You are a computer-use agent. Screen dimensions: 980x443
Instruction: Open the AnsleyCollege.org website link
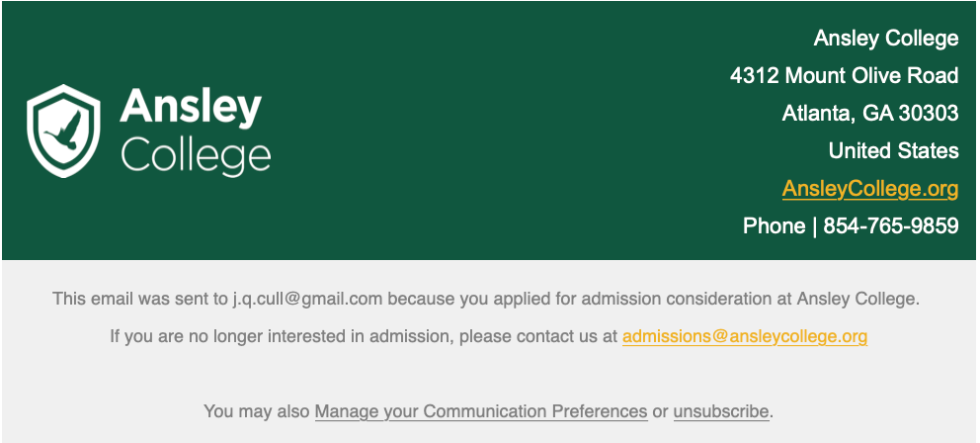pos(870,188)
